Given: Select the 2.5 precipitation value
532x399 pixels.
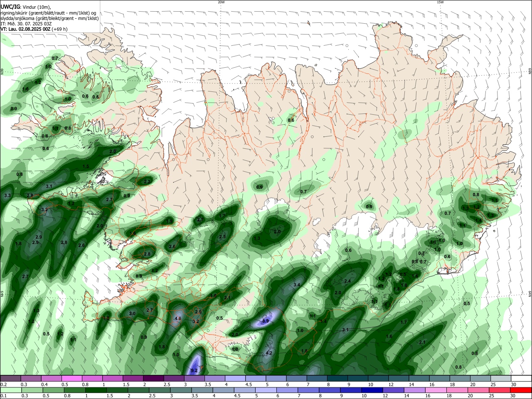Looking at the screenshot, I should point(222,236).
